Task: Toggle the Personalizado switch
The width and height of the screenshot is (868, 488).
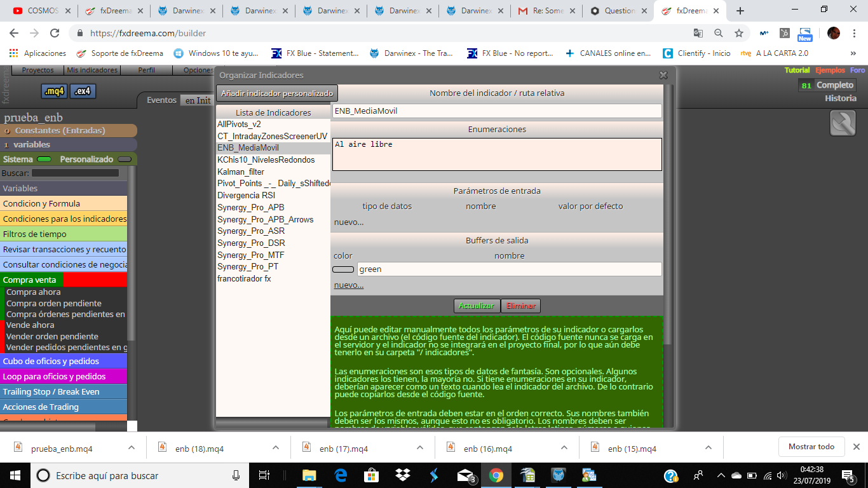Action: (x=125, y=159)
